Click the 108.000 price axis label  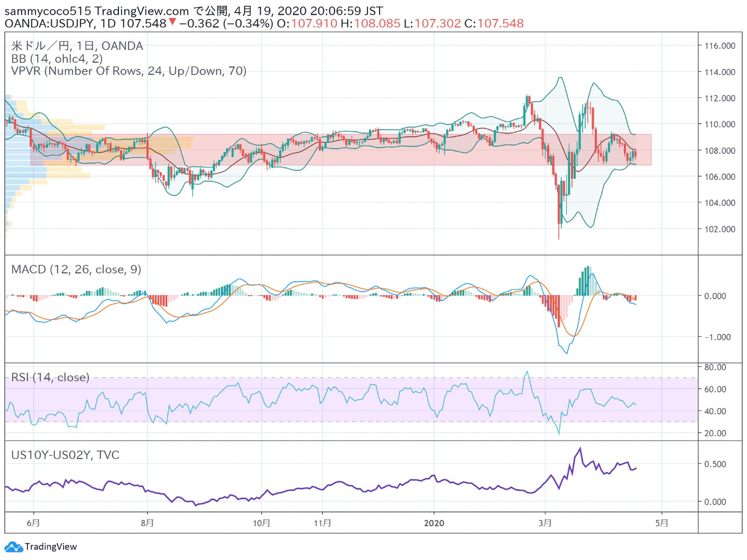click(x=720, y=150)
